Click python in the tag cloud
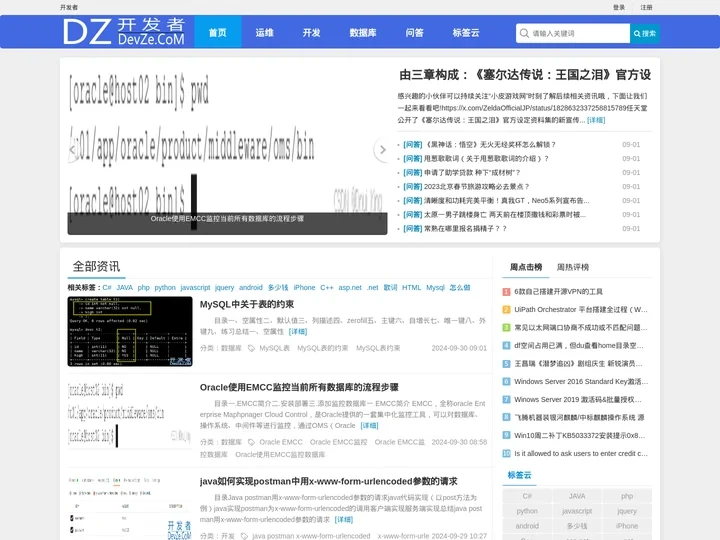The width and height of the screenshot is (720, 540). [x=527, y=511]
